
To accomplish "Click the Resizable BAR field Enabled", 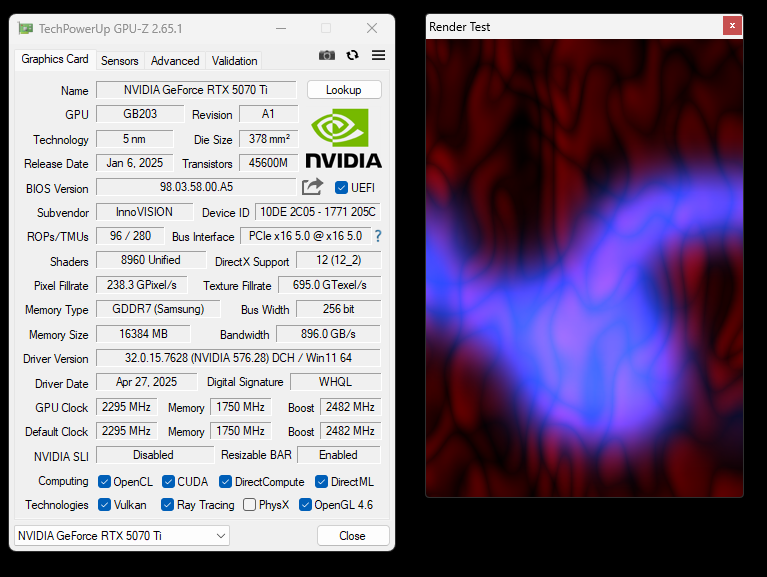I will (338, 455).
